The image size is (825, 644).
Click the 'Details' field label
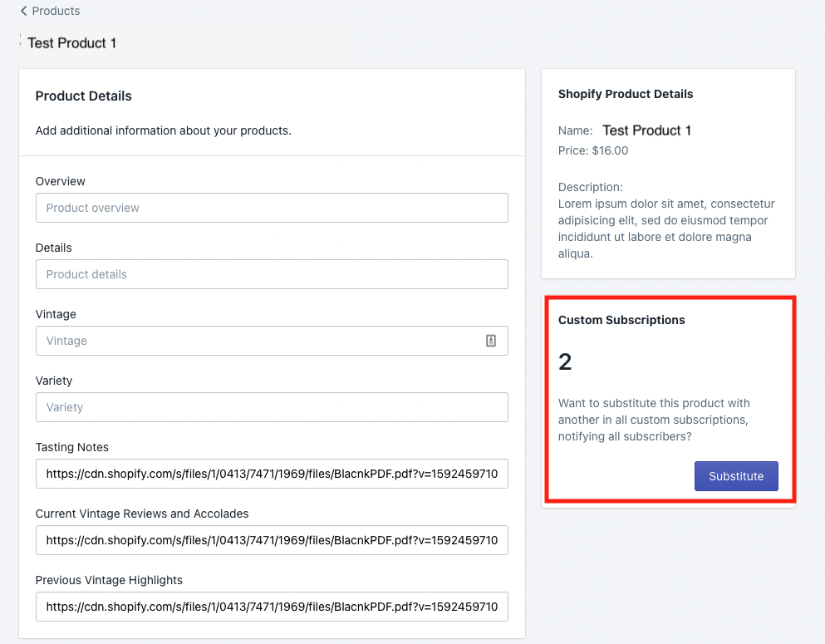(54, 248)
